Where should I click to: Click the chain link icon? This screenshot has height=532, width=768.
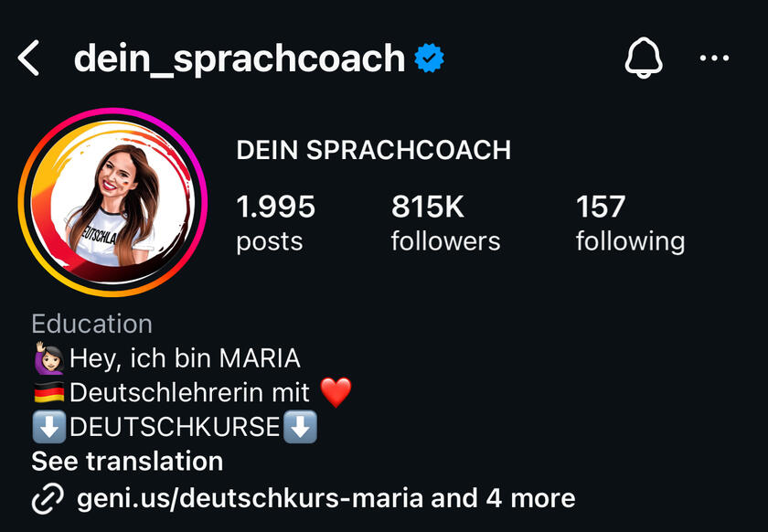point(48,499)
